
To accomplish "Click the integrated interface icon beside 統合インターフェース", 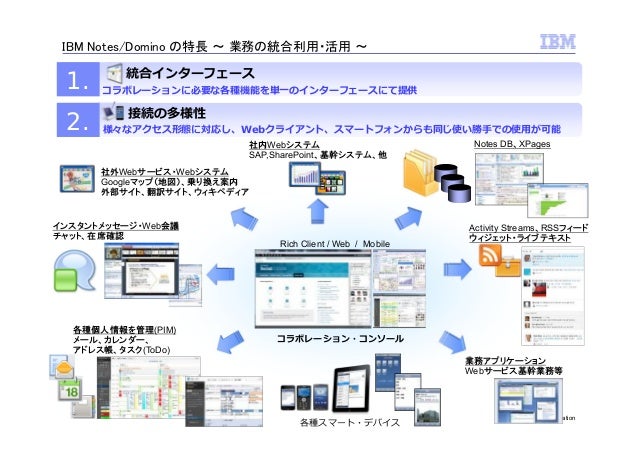I will click(x=114, y=73).
